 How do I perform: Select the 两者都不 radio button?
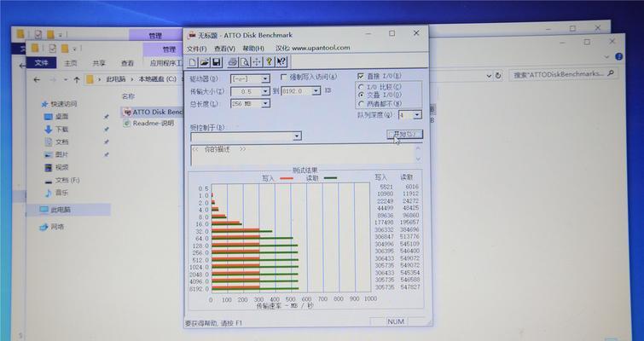click(x=361, y=103)
